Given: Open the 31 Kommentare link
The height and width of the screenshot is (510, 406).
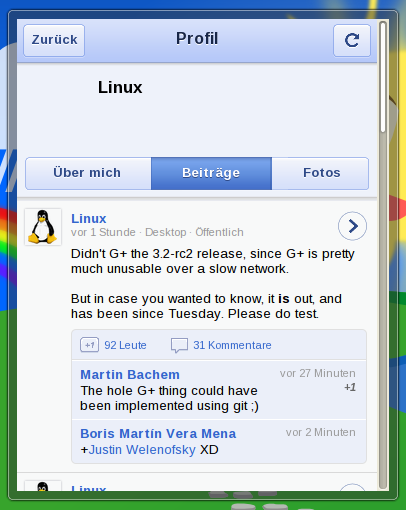Looking at the screenshot, I should tap(232, 345).
